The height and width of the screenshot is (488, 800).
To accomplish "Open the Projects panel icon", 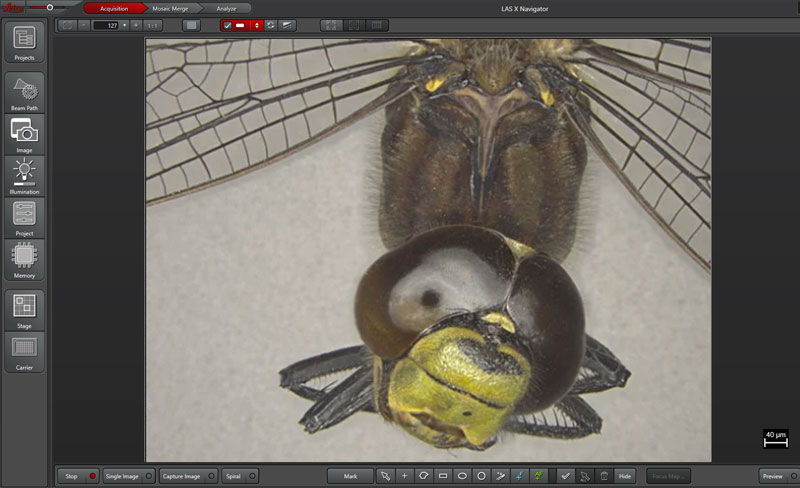I will click(x=24, y=39).
